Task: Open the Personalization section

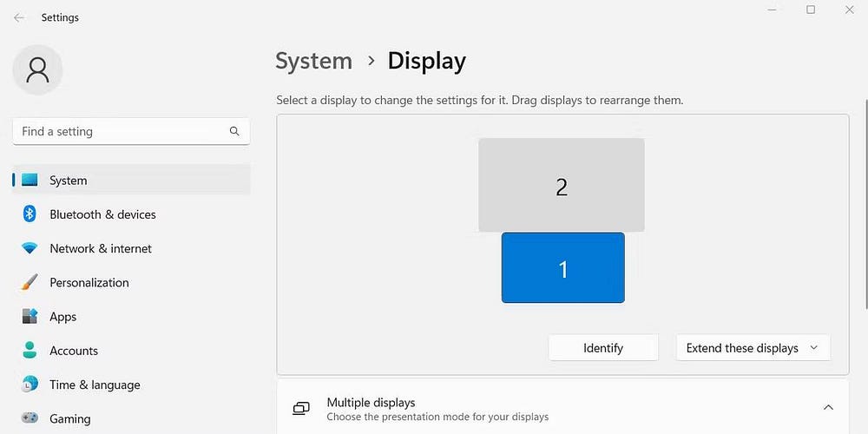Action: [x=89, y=282]
